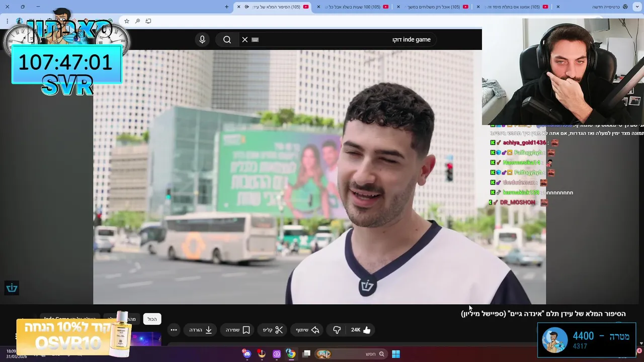Click the YouTube search magnifier button
The width and height of the screenshot is (644, 362).
[x=227, y=40]
